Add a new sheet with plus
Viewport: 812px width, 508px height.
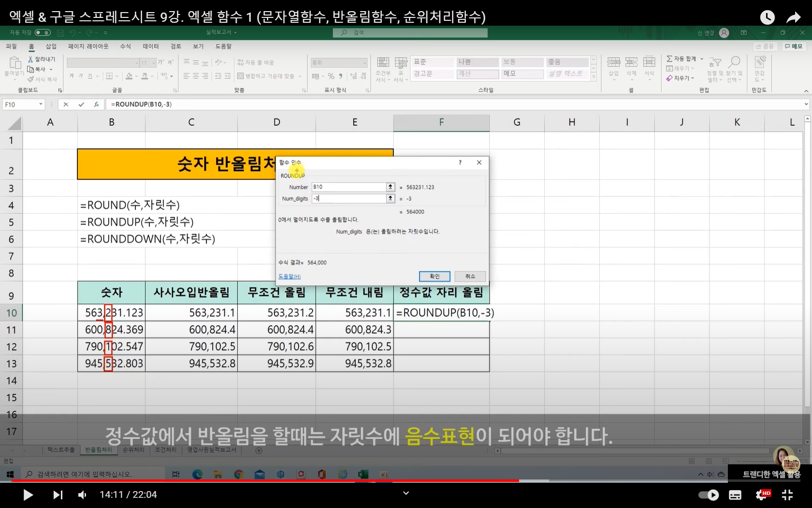tap(259, 450)
